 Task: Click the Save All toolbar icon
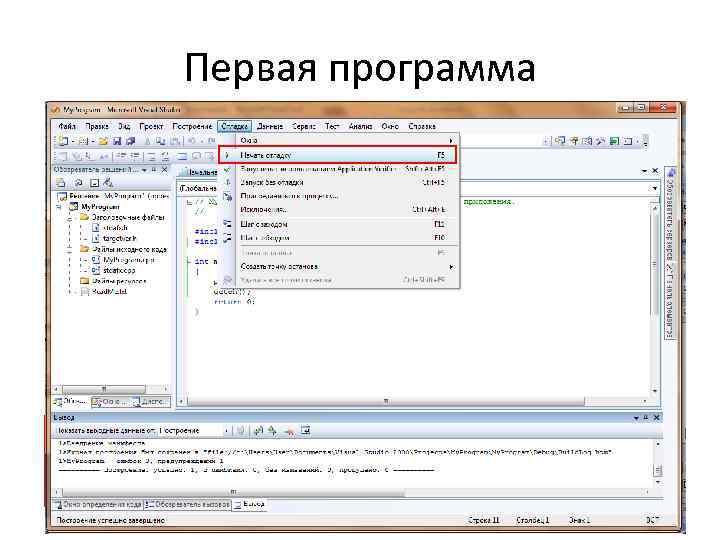pyautogui.click(x=130, y=141)
